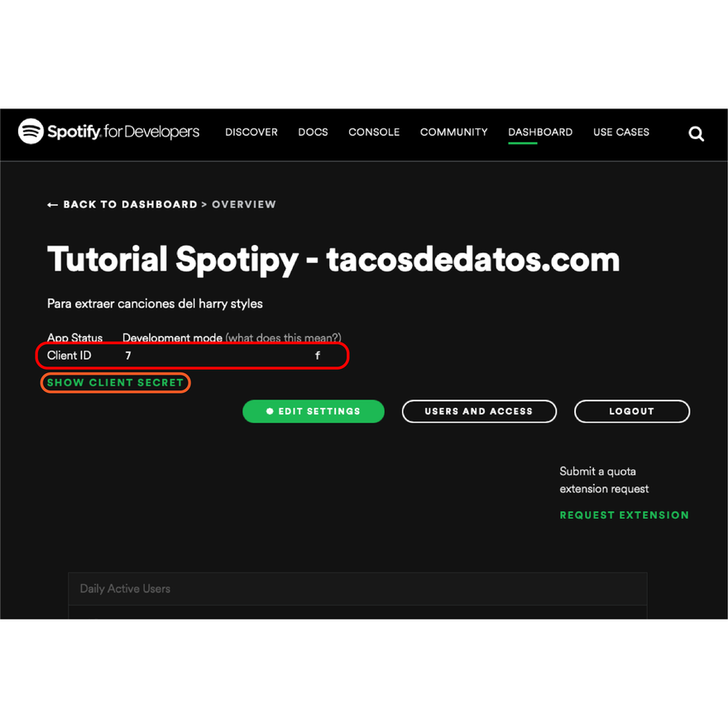Select the Dashboard tab

click(x=540, y=132)
